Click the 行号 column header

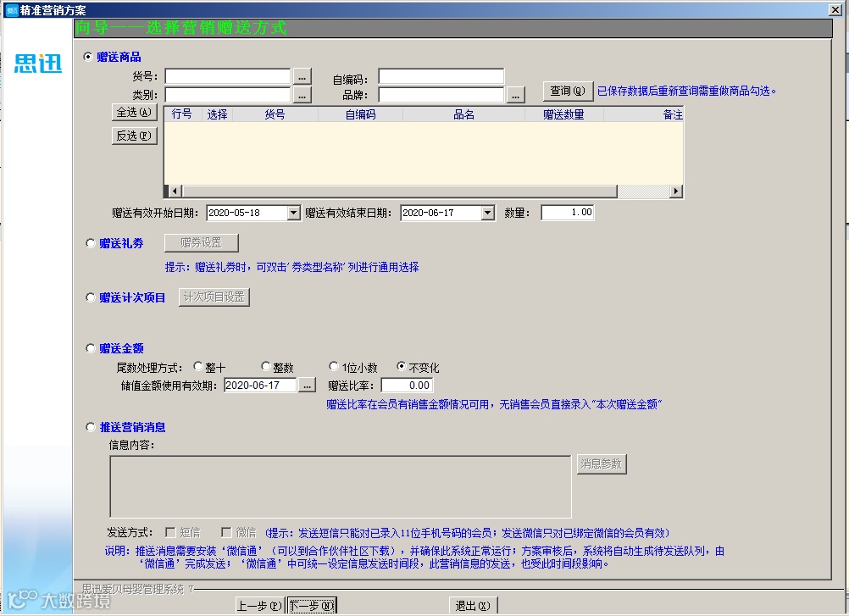click(x=182, y=114)
